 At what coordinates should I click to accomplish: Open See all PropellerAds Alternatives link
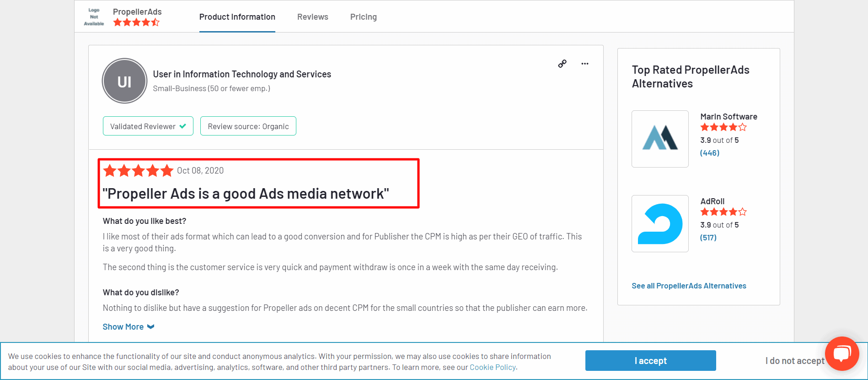point(689,286)
